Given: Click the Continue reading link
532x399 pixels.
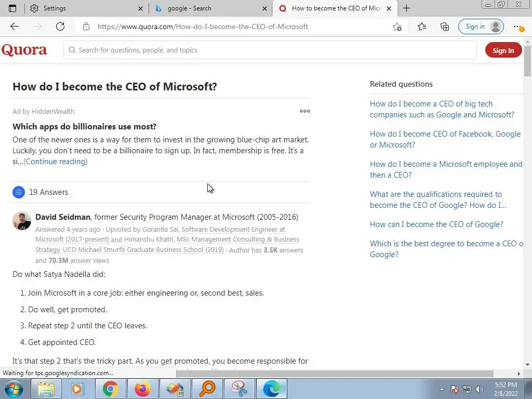Looking at the screenshot, I should pyautogui.click(x=55, y=162).
